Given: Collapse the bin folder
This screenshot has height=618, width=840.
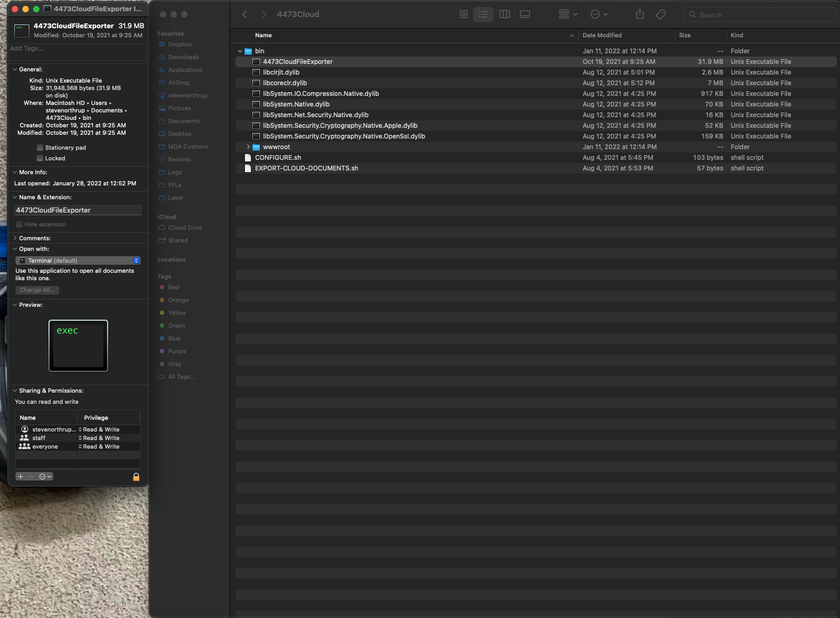Looking at the screenshot, I should click(240, 51).
